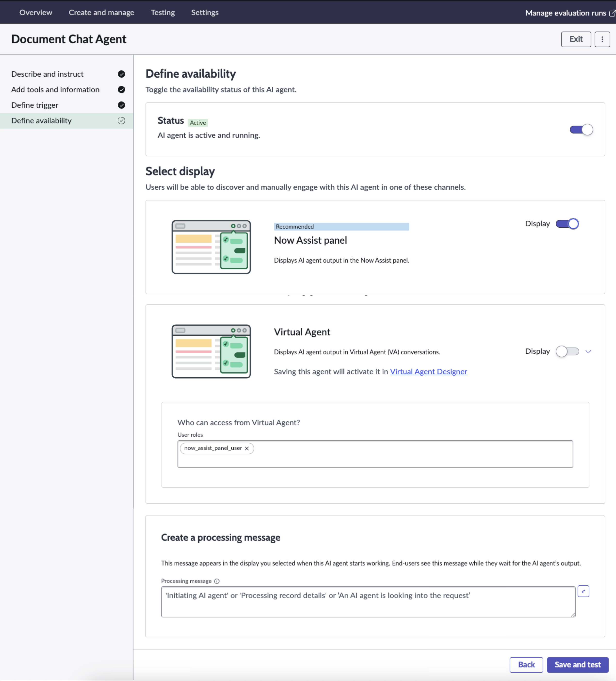The height and width of the screenshot is (681, 616).
Task: Click the external link icon beside Manage evaluation runs
Action: 612,13
